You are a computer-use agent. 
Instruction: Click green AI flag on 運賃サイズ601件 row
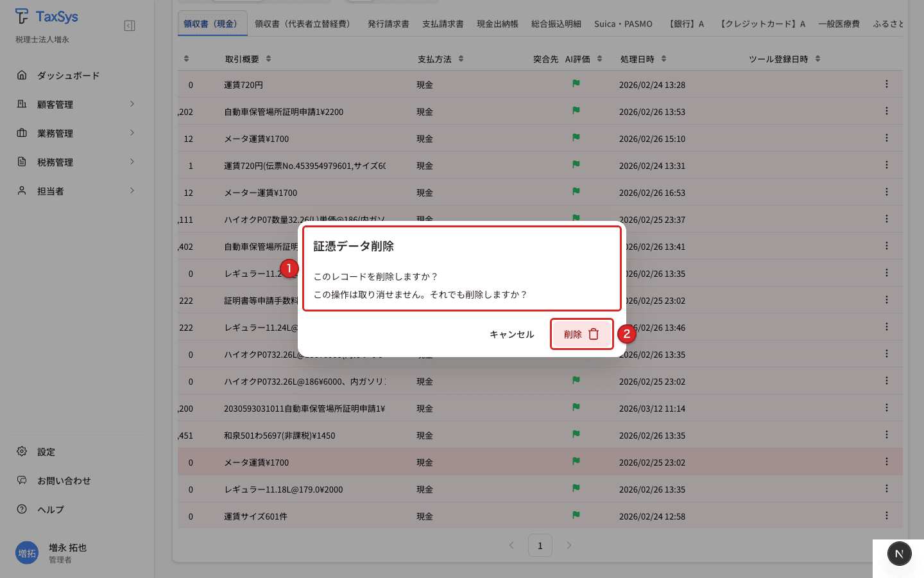point(576,515)
